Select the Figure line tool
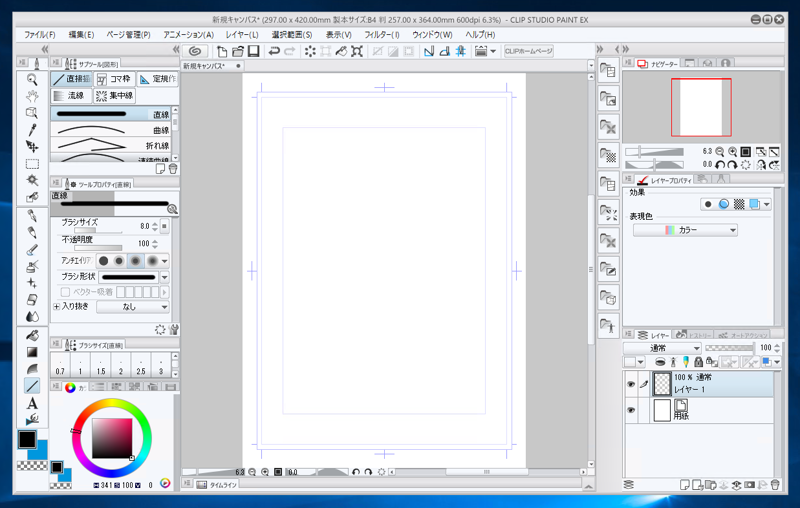The width and height of the screenshot is (800, 508). (32, 386)
